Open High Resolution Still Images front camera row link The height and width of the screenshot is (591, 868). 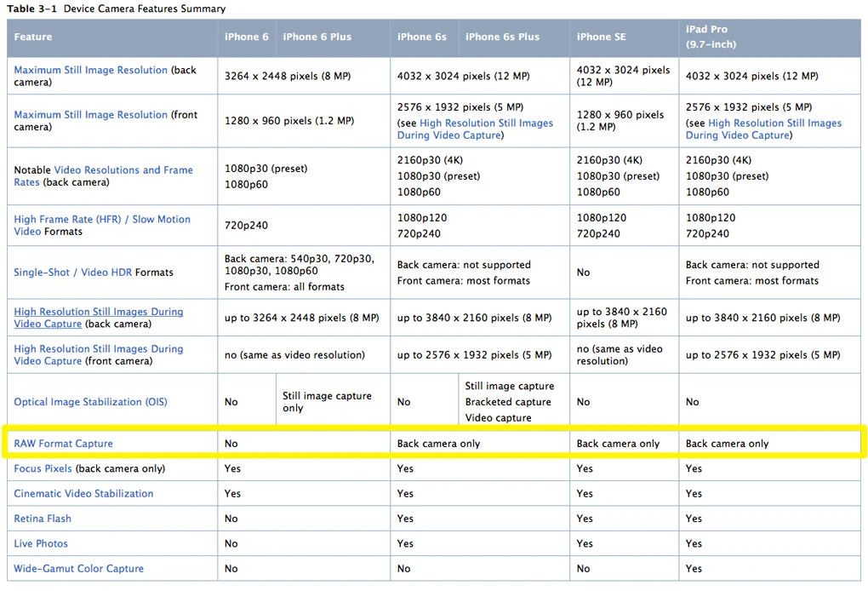point(99,355)
